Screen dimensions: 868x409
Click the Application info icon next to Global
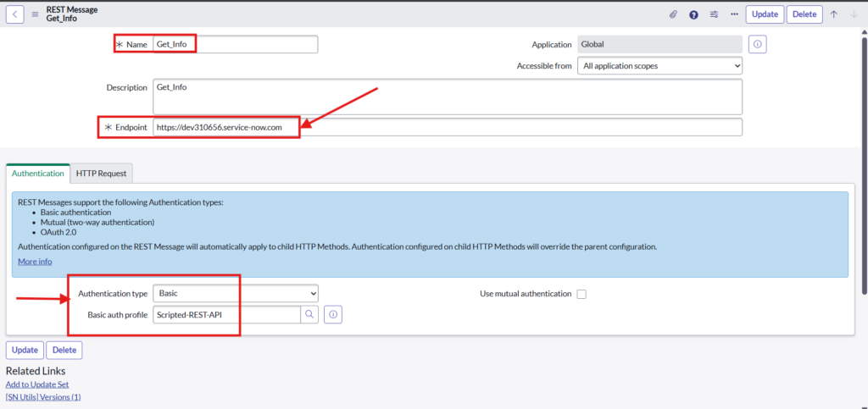coord(757,44)
